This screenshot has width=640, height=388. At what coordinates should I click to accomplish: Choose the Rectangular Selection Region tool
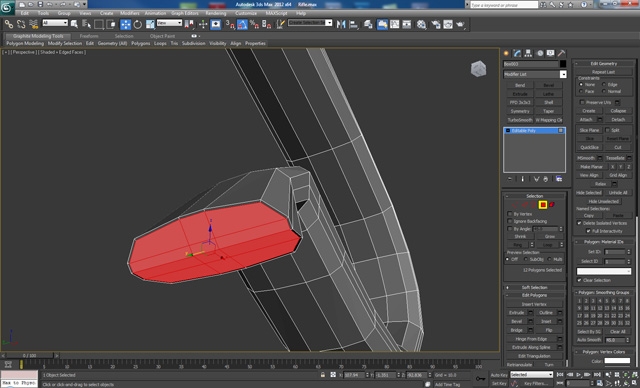[99, 24]
